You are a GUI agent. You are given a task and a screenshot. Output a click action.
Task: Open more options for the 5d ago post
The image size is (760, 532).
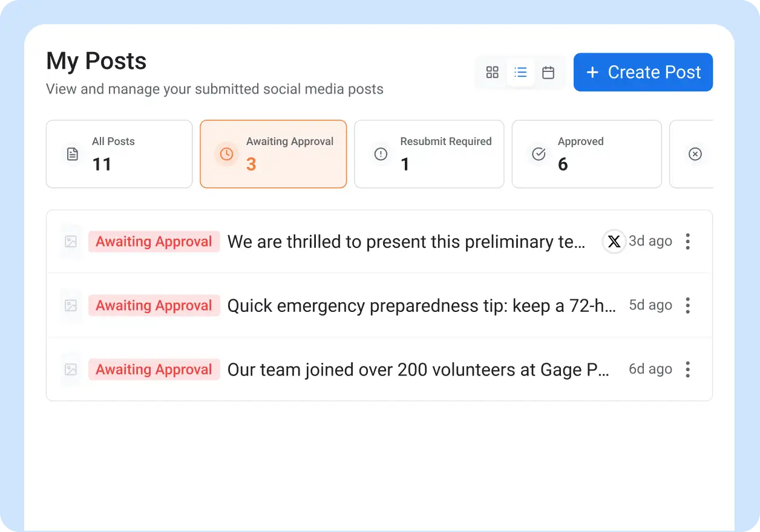[687, 305]
